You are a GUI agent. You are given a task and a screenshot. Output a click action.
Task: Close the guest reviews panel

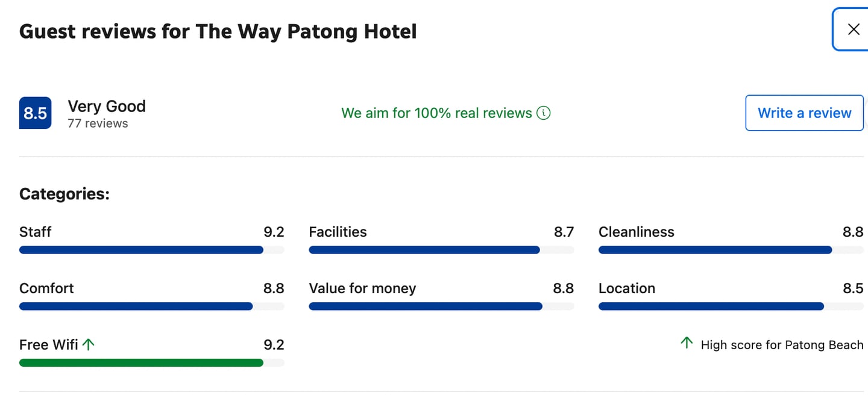coord(853,30)
